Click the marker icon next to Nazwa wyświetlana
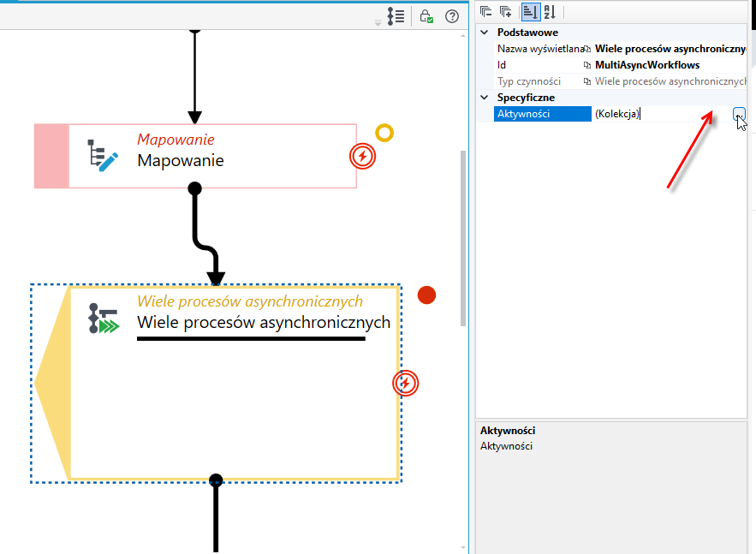The image size is (756, 554). [586, 49]
